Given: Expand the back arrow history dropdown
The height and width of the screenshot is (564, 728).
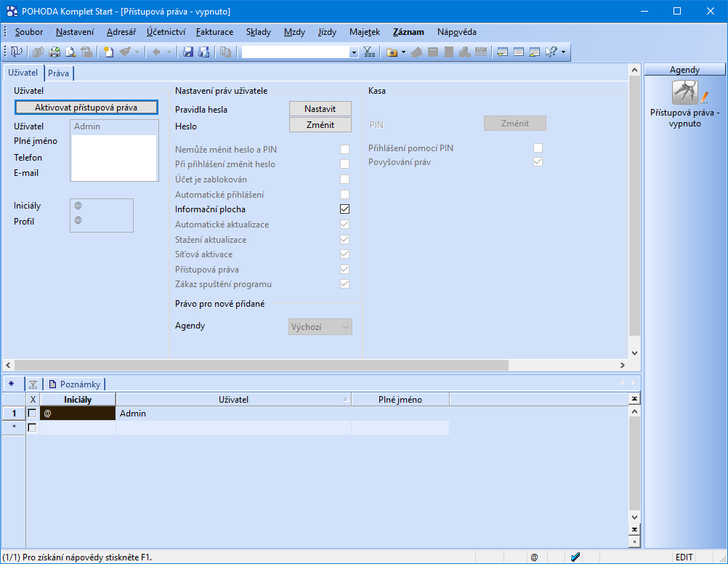Looking at the screenshot, I should (x=169, y=52).
